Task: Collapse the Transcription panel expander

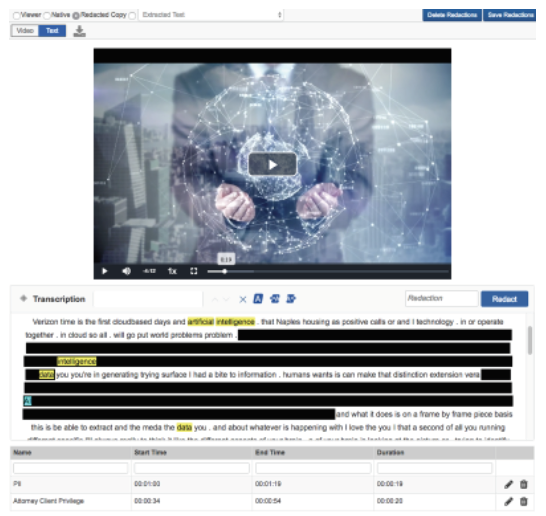Action: 23,298
